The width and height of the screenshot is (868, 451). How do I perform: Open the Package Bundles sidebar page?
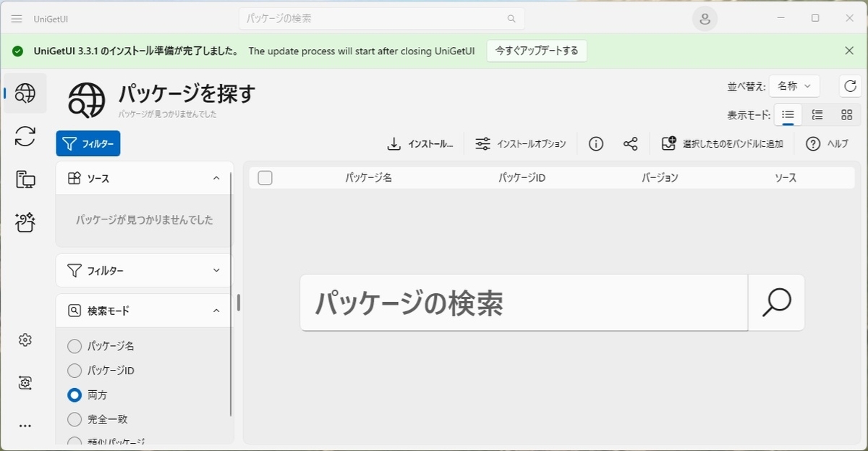pos(25,223)
